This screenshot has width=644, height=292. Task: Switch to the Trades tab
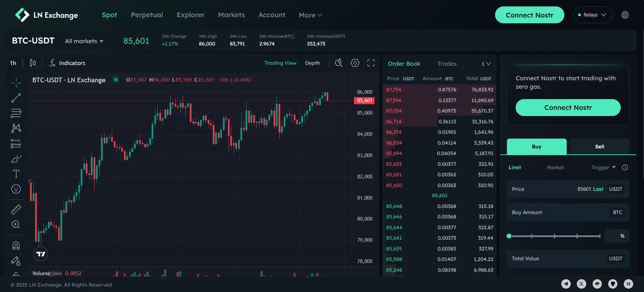447,64
